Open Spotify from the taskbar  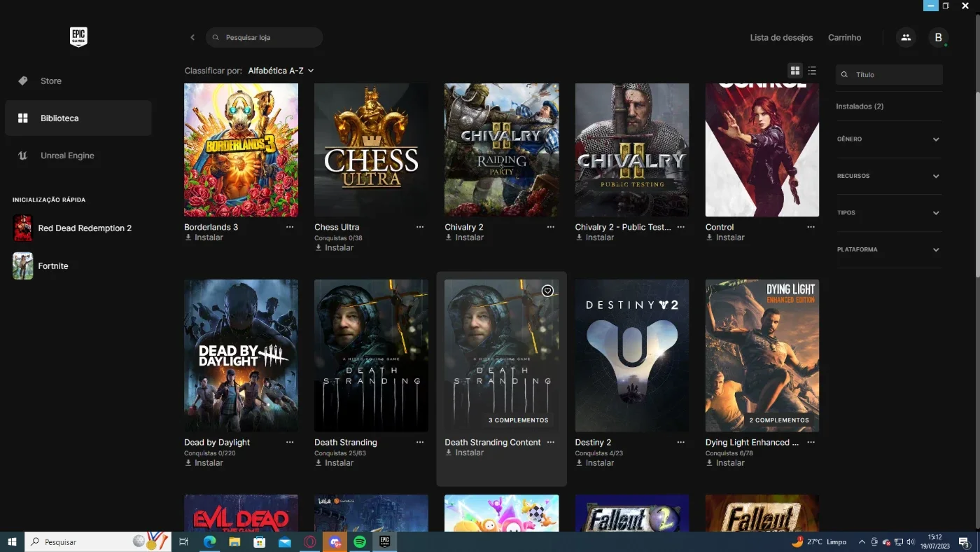[x=359, y=541]
